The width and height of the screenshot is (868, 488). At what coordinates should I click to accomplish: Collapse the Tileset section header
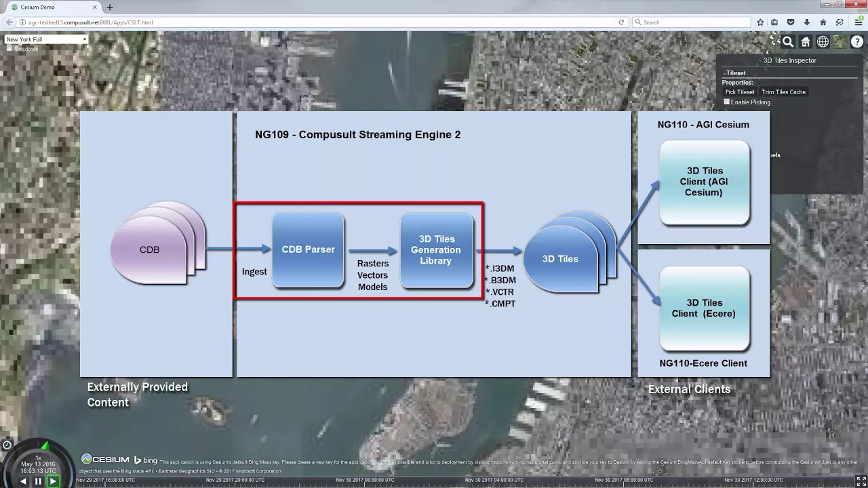(x=735, y=73)
